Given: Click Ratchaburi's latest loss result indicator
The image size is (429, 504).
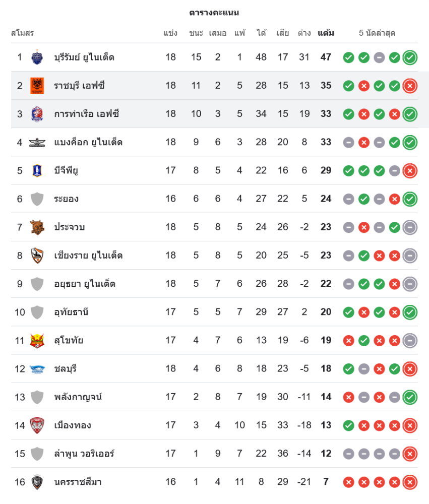Looking at the screenshot, I should pos(410,86).
